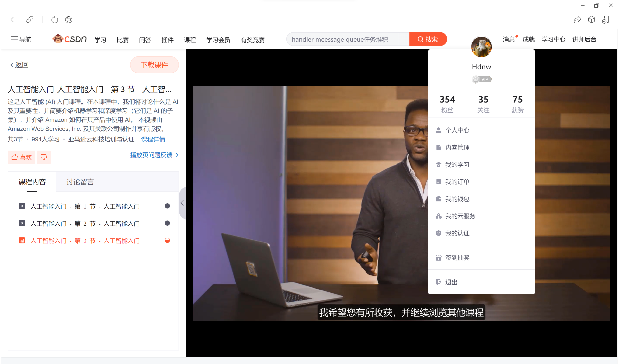Select 我的订单 in user menu
618x364 pixels.
(x=457, y=182)
